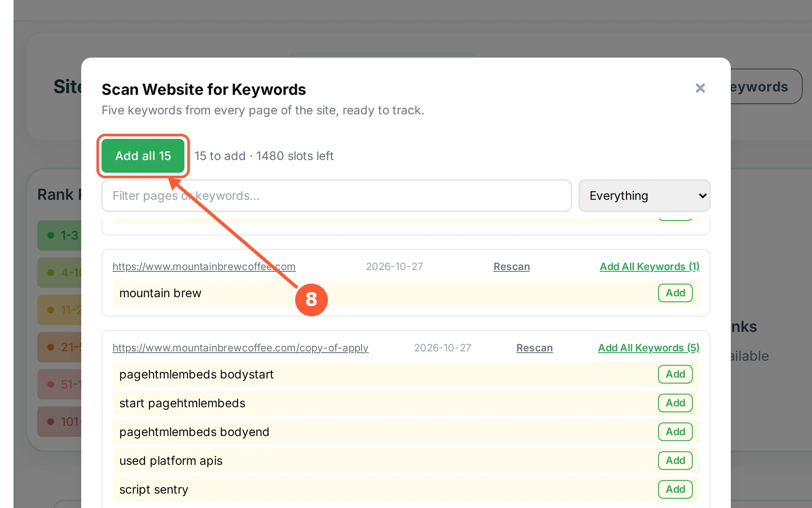812x508 pixels.
Task: Add the mountain brew keyword
Action: pyautogui.click(x=675, y=293)
